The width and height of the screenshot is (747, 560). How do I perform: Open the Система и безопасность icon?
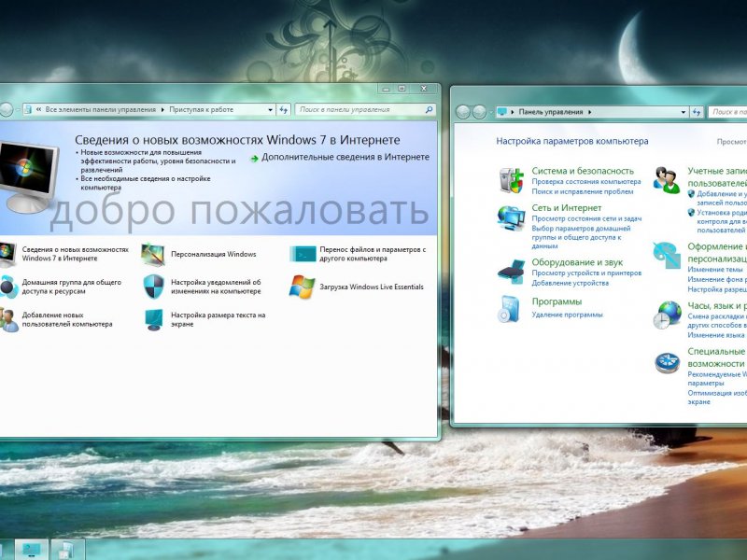(x=511, y=180)
